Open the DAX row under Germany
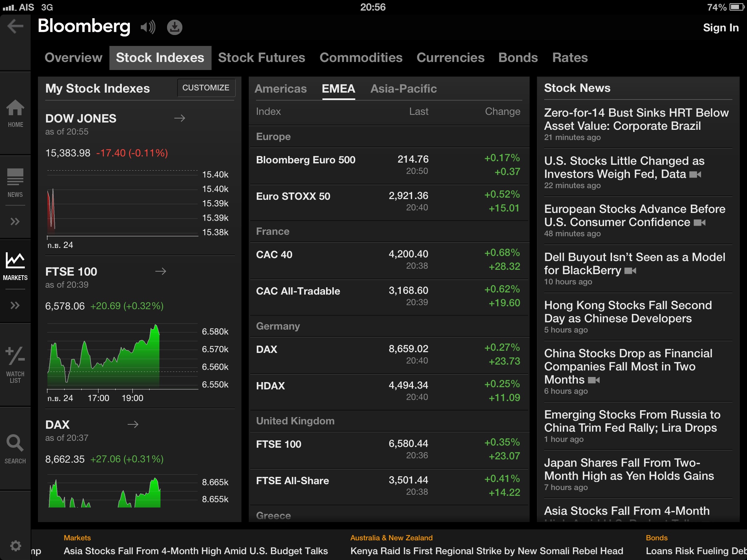This screenshot has width=747, height=560. coord(389,355)
